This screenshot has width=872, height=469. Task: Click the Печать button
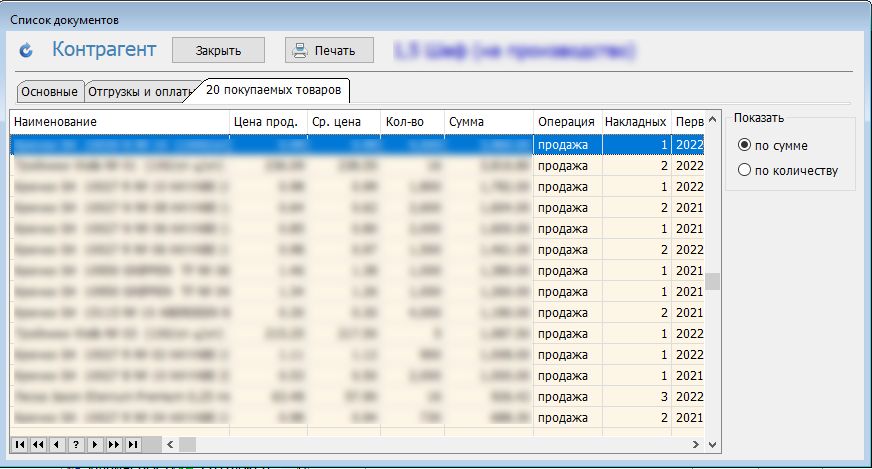(329, 50)
